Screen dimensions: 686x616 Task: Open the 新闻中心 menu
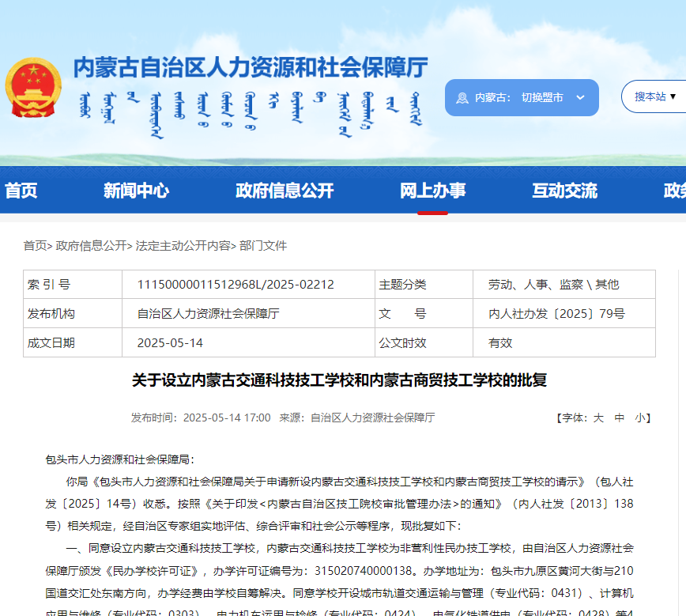click(x=136, y=191)
